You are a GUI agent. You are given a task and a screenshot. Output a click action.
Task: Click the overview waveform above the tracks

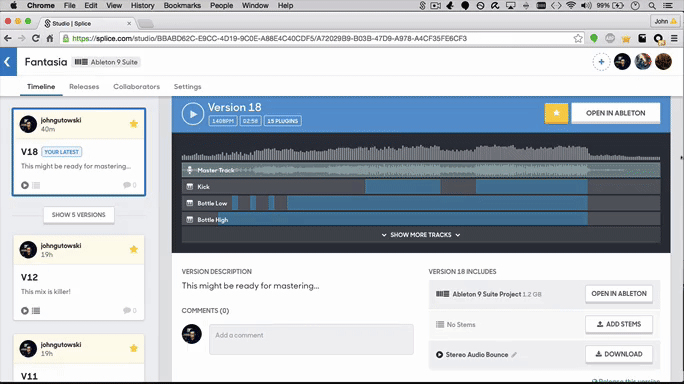(x=421, y=152)
